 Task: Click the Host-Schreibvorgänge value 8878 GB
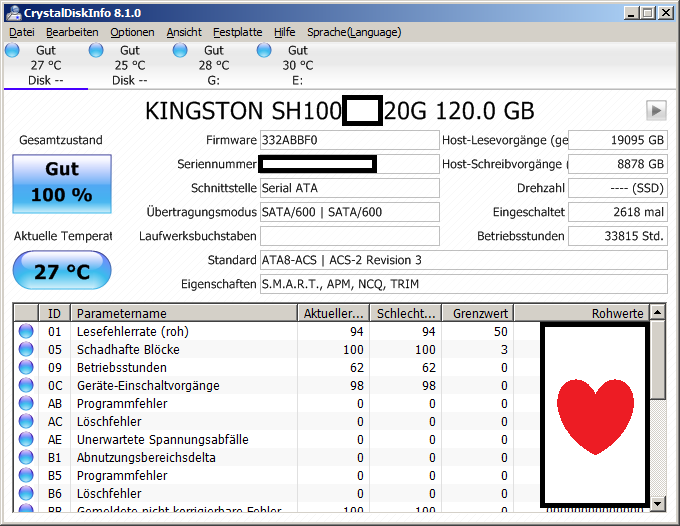(x=618, y=164)
